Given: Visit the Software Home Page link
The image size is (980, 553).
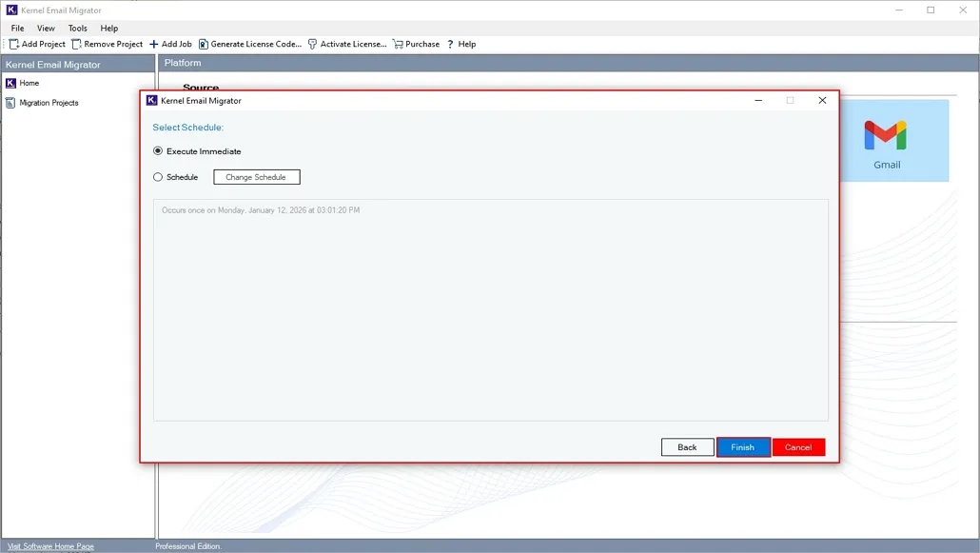Looking at the screenshot, I should (x=49, y=546).
